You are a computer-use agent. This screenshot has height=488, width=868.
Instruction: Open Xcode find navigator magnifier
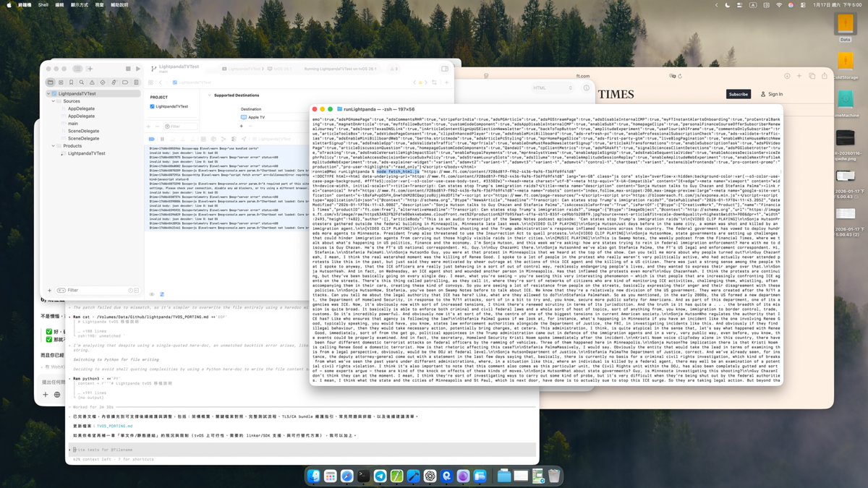(82, 82)
